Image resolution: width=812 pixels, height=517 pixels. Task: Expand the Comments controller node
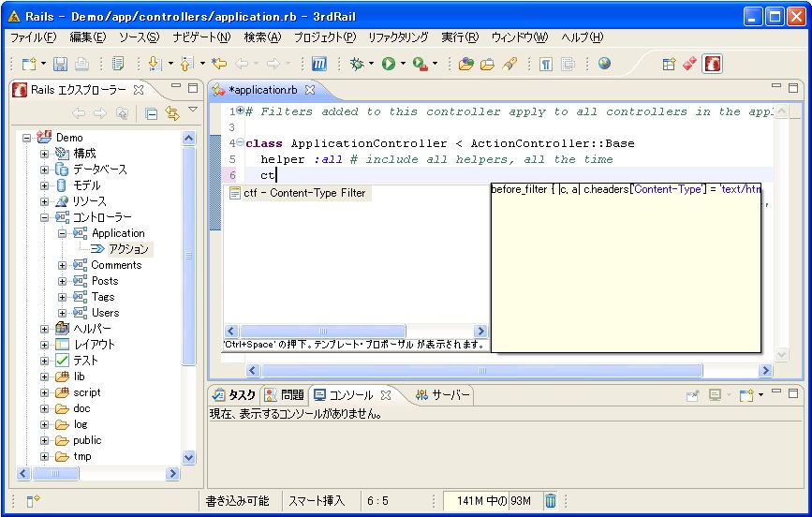(x=62, y=265)
